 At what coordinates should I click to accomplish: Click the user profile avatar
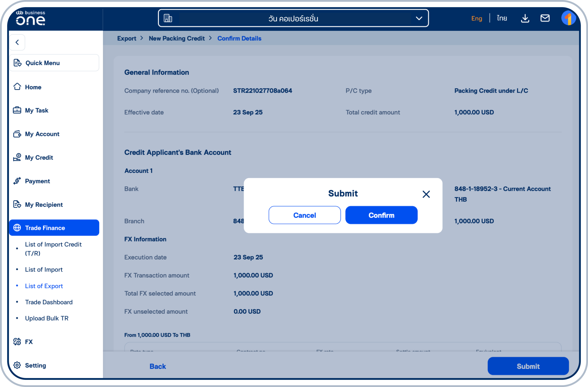[568, 18]
